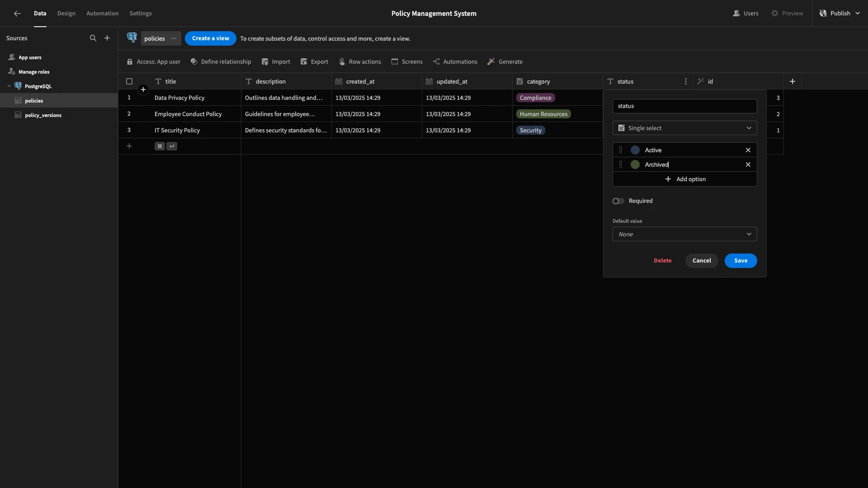The image size is (868, 488).
Task: Select the Data Privacy Policy cell
Action: [x=196, y=98]
